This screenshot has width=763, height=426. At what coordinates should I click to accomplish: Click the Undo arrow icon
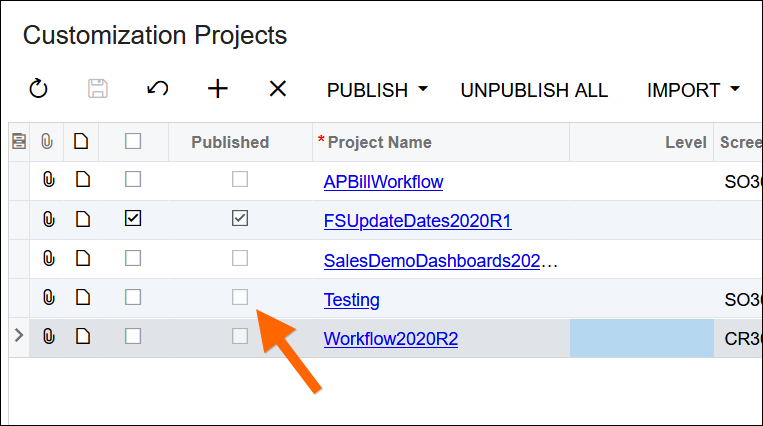[157, 89]
